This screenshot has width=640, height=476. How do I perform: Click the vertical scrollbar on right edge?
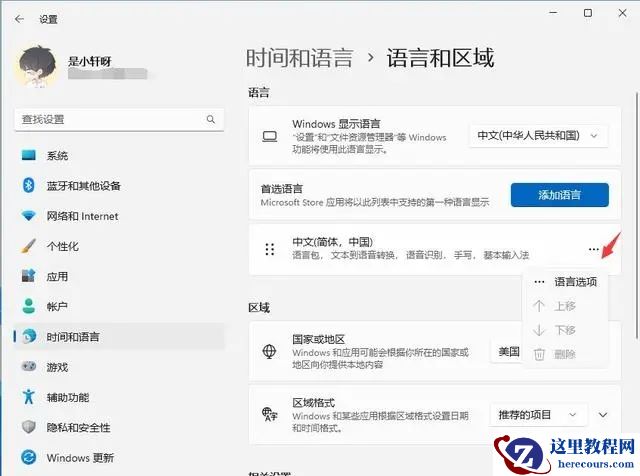[637, 216]
